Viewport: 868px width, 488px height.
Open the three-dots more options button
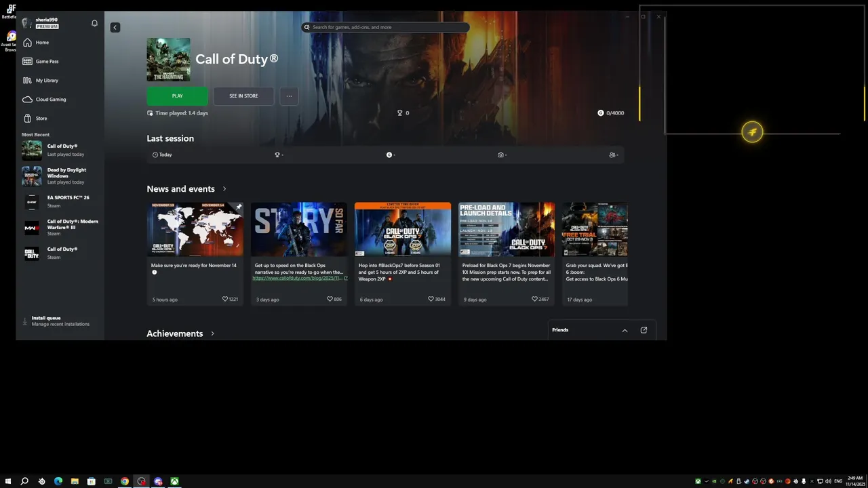(289, 96)
